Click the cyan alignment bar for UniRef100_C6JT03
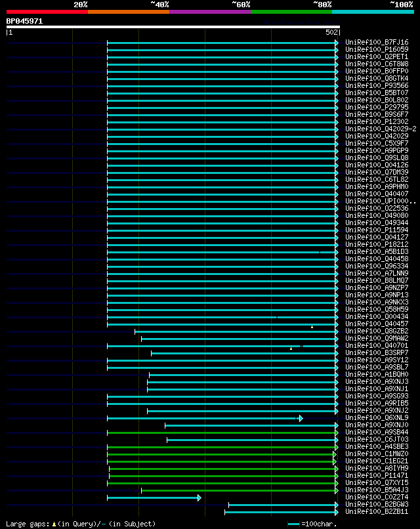This screenshot has height=529, width=420. pyautogui.click(x=251, y=440)
